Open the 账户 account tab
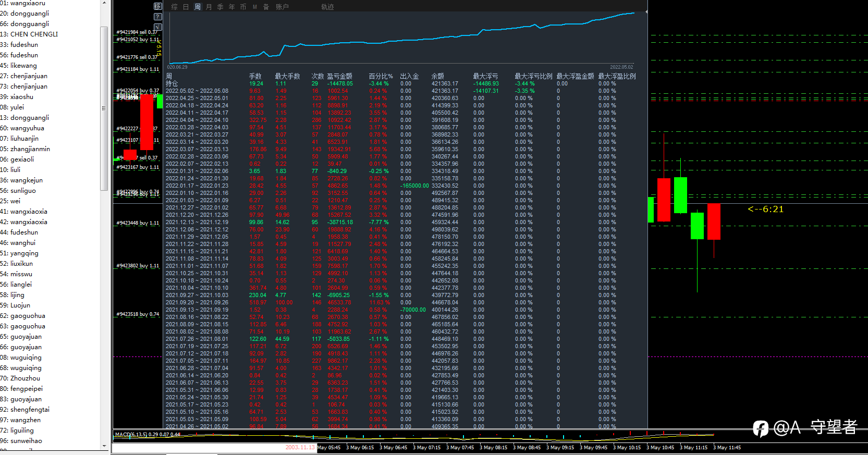The width and height of the screenshot is (868, 455). pos(282,7)
